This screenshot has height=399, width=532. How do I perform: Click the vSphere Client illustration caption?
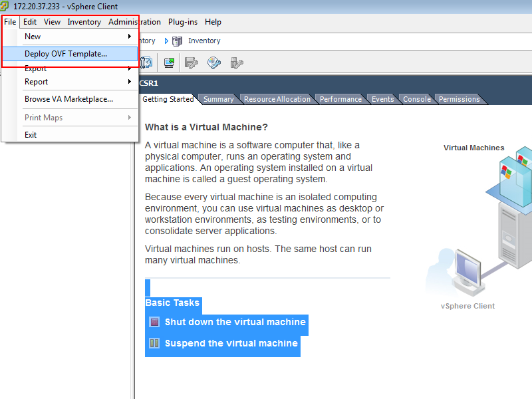point(467,306)
